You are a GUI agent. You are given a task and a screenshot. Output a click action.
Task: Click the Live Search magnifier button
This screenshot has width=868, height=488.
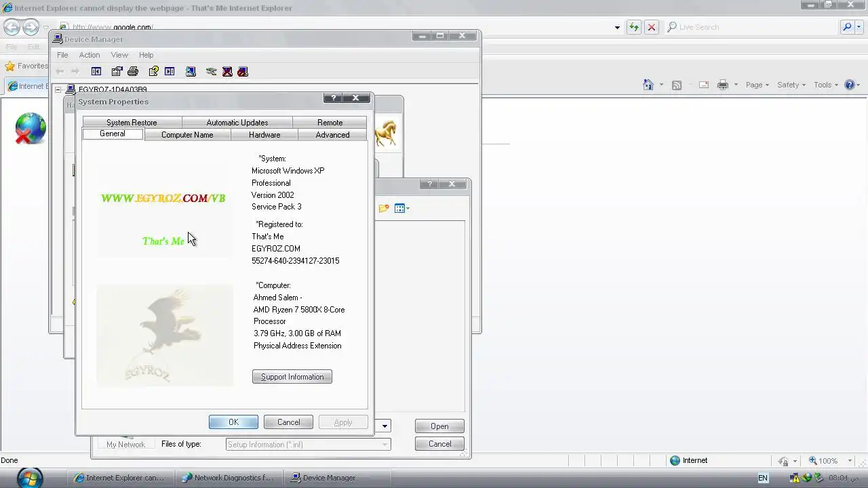point(847,27)
